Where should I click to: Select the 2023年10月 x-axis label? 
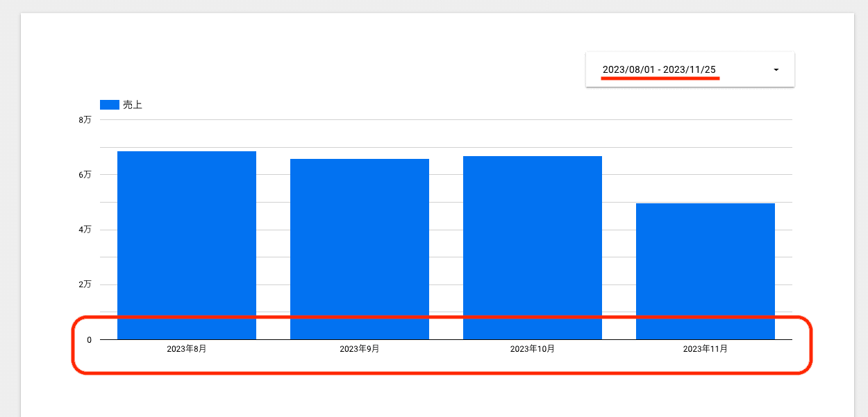click(532, 349)
